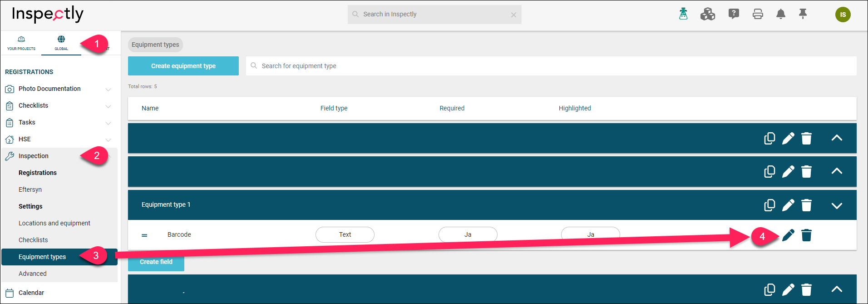Expand the last equipment type row
This screenshot has height=304, width=868.
click(x=837, y=289)
